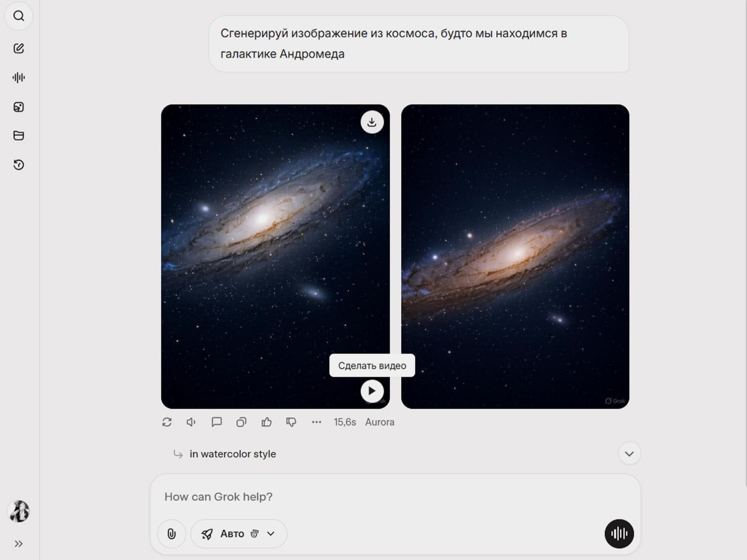747x560 pixels.
Task: Expand the suggestions chevron
Action: tap(629, 454)
